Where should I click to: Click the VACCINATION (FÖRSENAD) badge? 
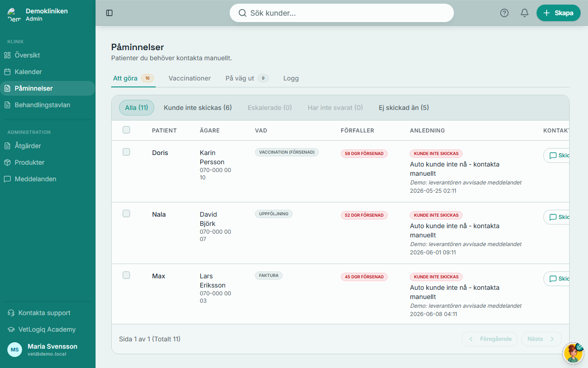click(287, 152)
